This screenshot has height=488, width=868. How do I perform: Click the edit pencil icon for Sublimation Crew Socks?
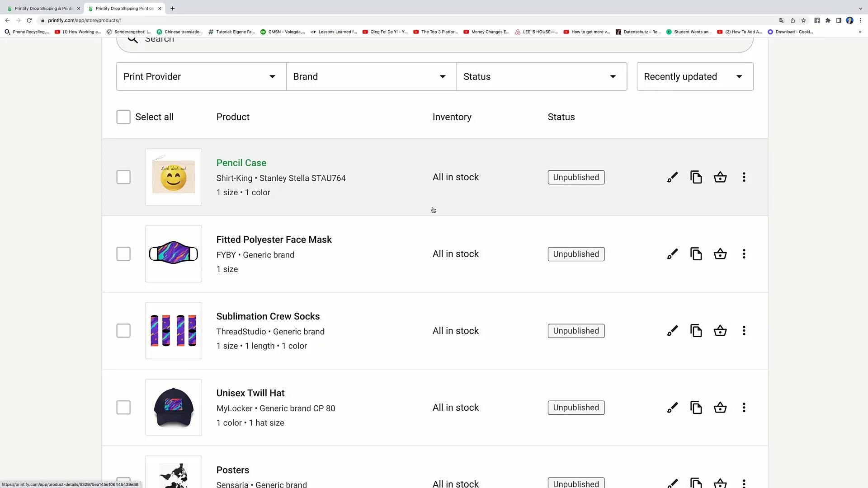[x=672, y=331]
